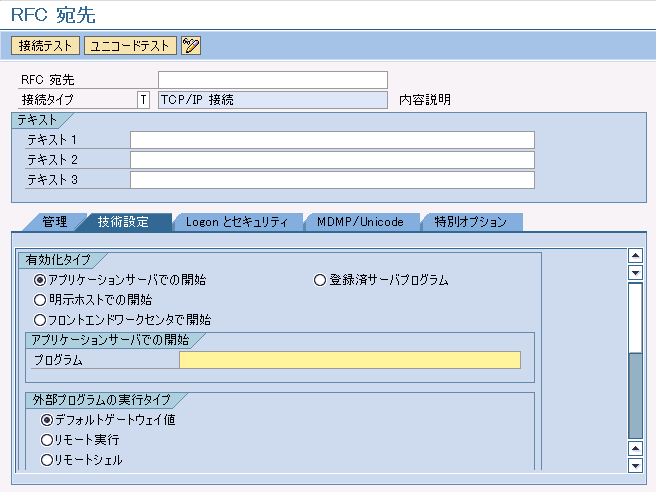Select 登録済サーバプログラム radio option
The width and height of the screenshot is (656, 492).
point(321,280)
